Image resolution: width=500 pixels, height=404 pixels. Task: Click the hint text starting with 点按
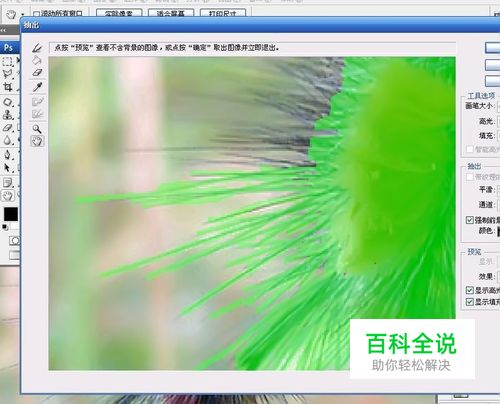pyautogui.click(x=167, y=48)
